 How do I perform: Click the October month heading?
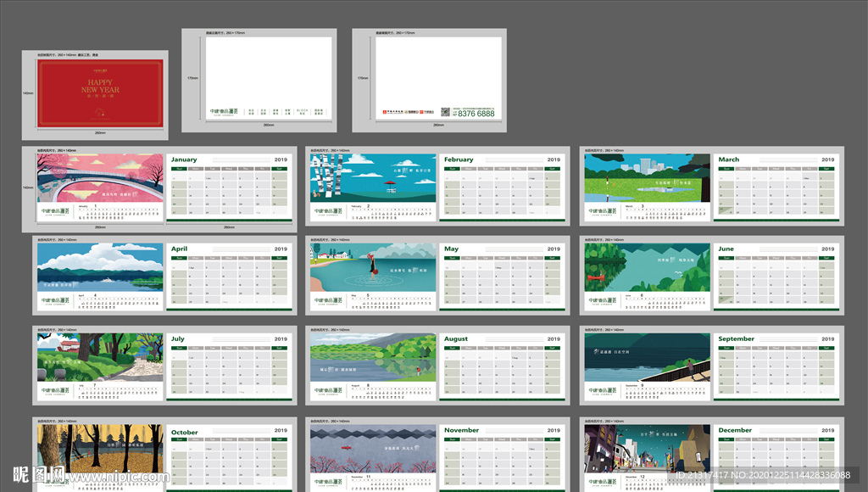coord(184,433)
